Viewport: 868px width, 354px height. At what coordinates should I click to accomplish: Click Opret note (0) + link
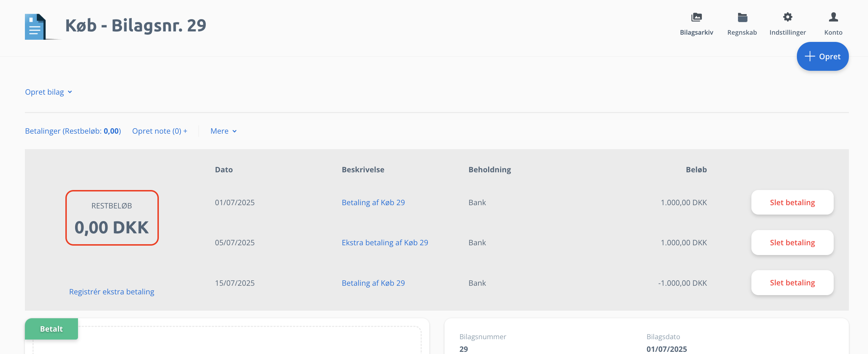point(160,131)
